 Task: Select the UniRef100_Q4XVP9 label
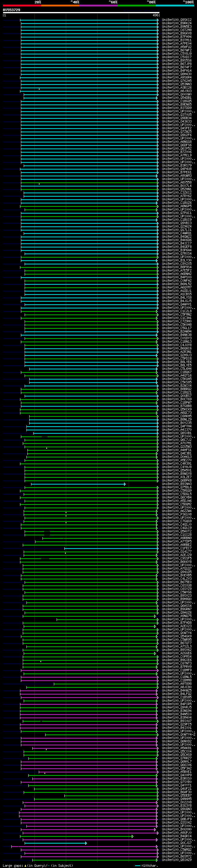pos(177,775)
